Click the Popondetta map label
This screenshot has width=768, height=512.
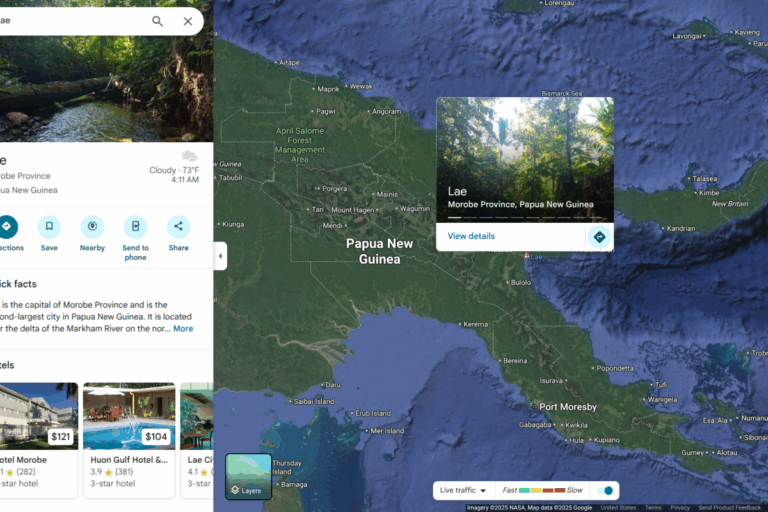click(x=615, y=368)
